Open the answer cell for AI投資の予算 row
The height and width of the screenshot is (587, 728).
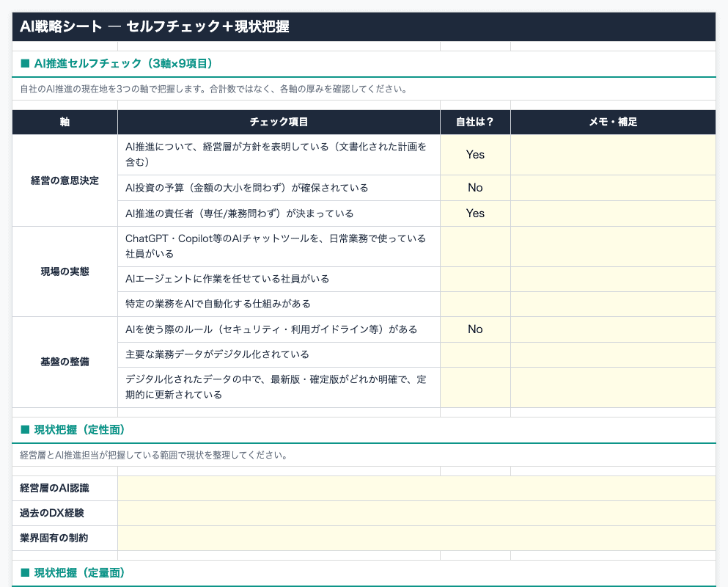[475, 188]
